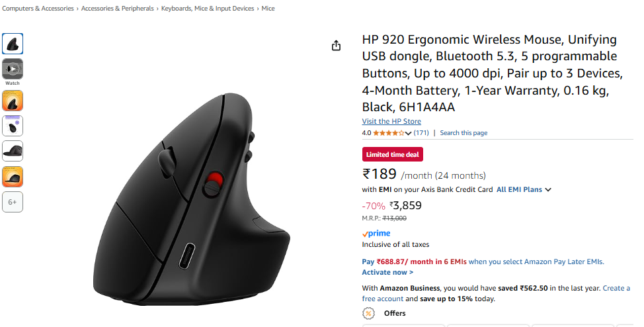Click the share icon above product image

(x=336, y=46)
